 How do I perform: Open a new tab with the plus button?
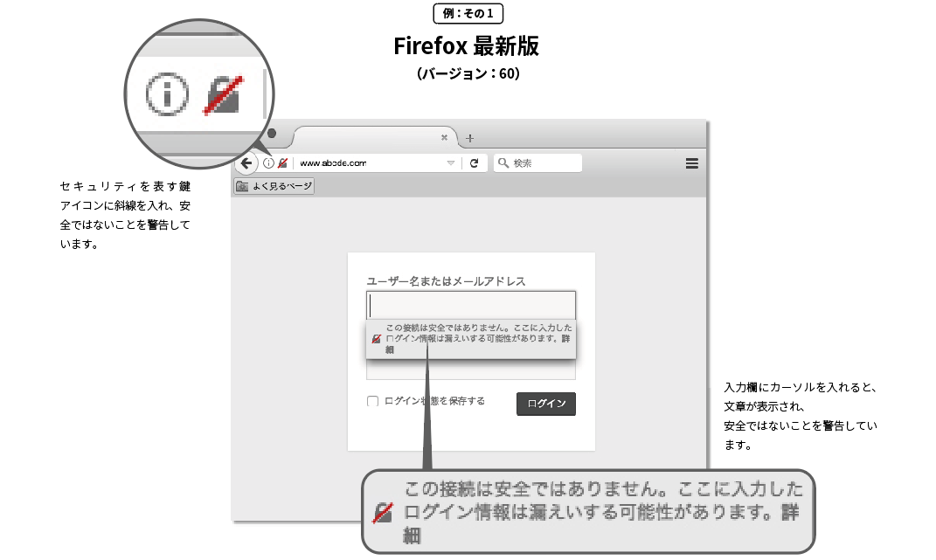coord(470,139)
